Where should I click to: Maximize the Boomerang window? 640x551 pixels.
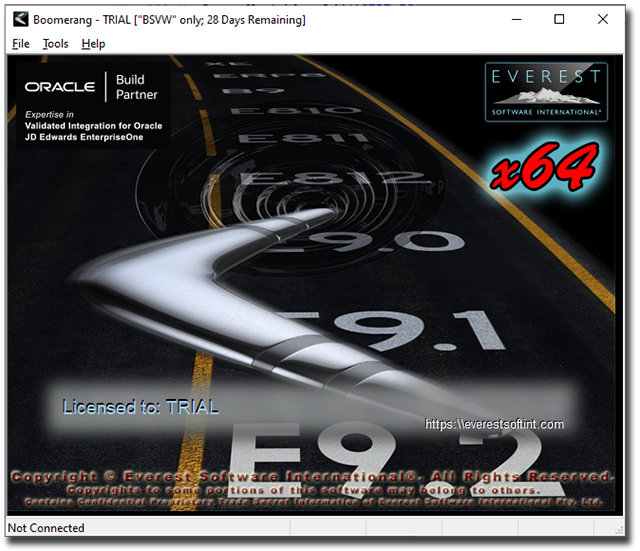(x=559, y=19)
